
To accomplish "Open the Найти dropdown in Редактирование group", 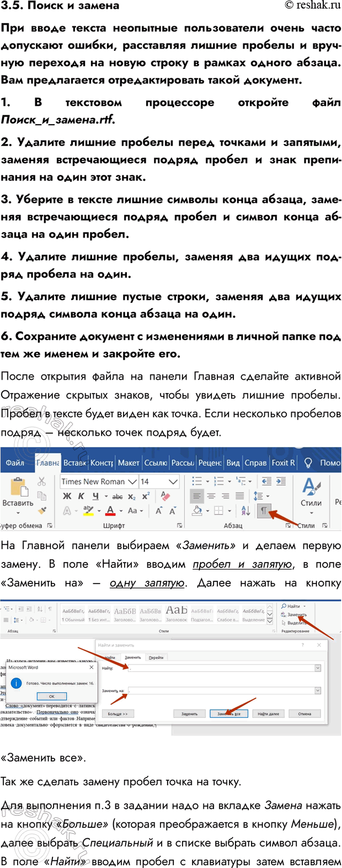I will (x=304, y=606).
